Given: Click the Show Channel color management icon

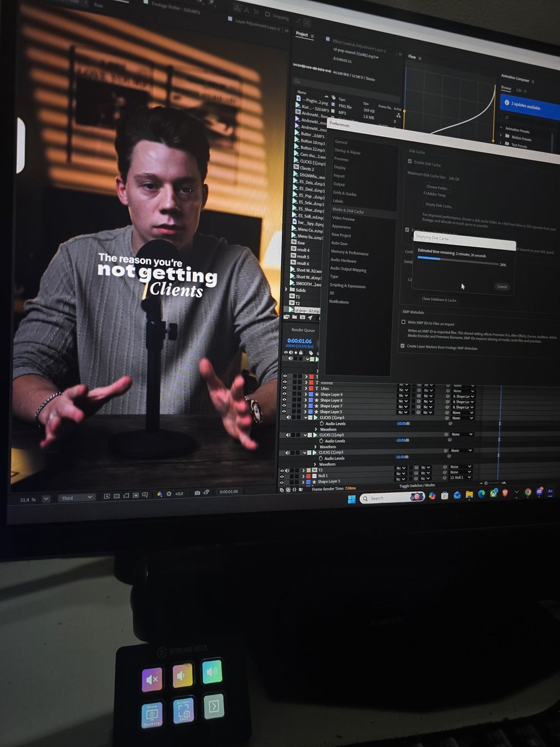Looking at the screenshot, I should tap(159, 495).
